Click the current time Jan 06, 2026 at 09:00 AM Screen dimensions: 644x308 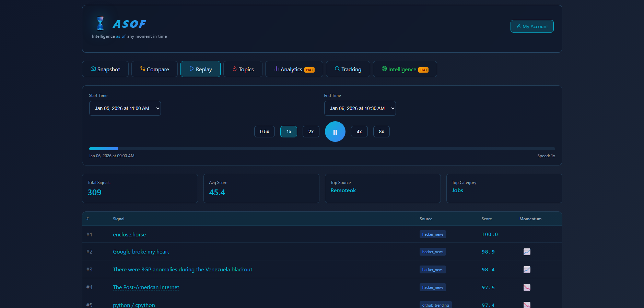pos(112,156)
